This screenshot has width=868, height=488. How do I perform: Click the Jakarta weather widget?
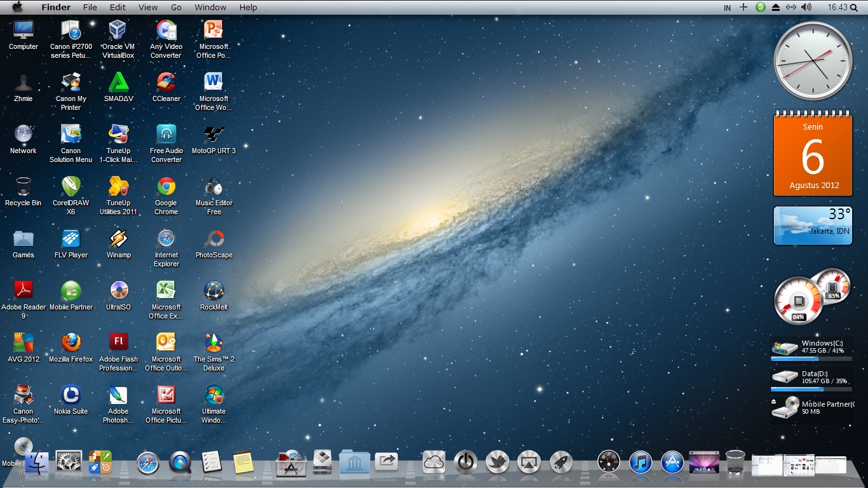pyautogui.click(x=813, y=226)
